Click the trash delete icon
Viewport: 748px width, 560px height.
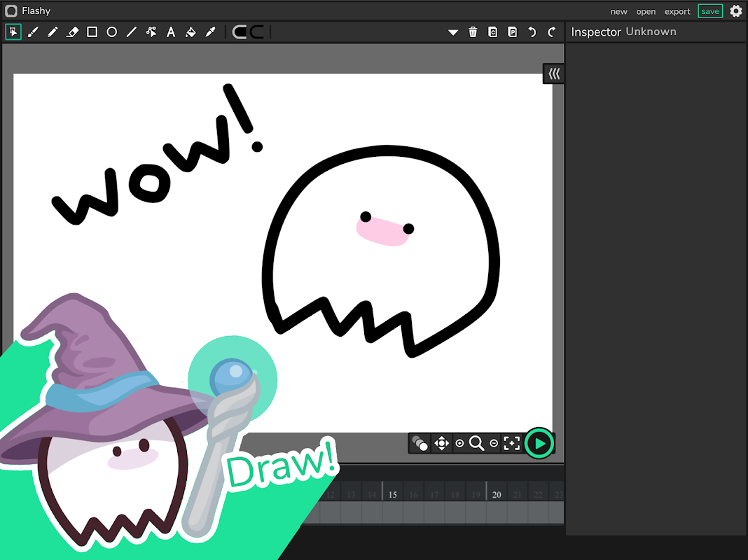coord(473,32)
